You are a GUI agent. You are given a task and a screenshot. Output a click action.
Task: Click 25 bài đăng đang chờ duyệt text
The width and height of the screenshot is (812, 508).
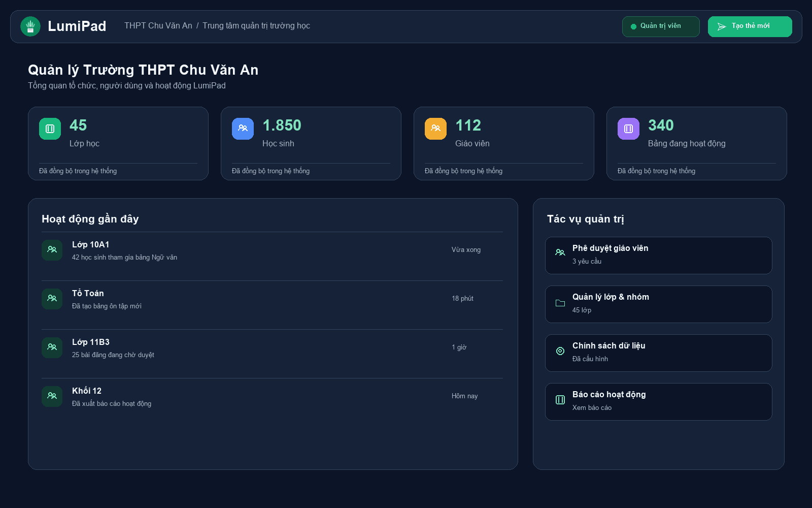[x=113, y=355]
